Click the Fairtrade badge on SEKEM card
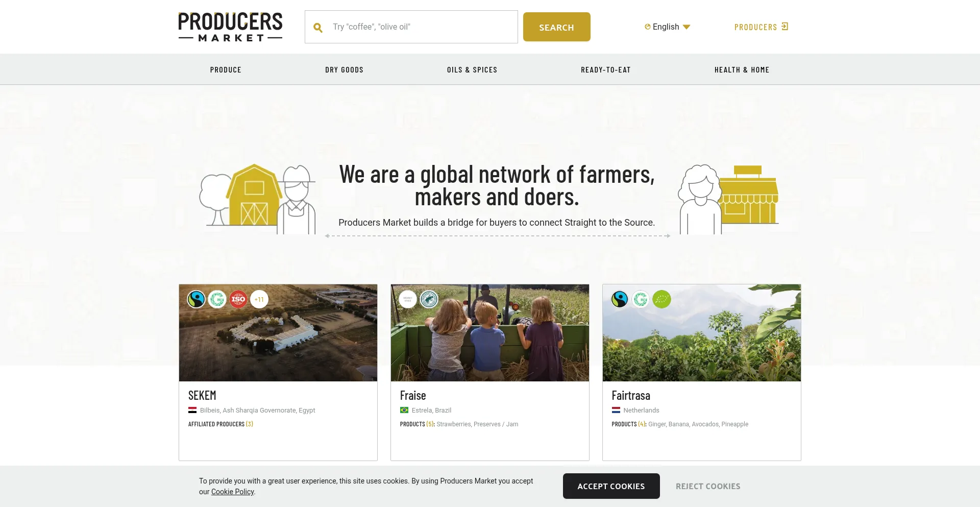The image size is (980, 507). coord(197,299)
